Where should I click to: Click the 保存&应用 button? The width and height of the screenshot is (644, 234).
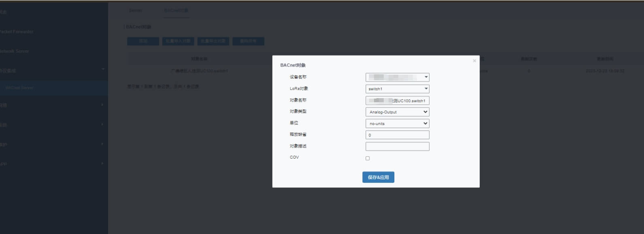click(x=378, y=177)
